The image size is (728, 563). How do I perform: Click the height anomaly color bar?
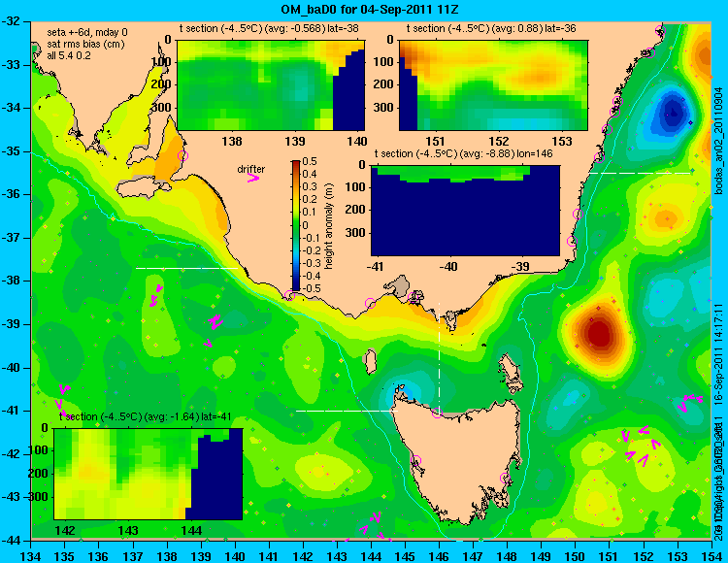click(x=296, y=225)
